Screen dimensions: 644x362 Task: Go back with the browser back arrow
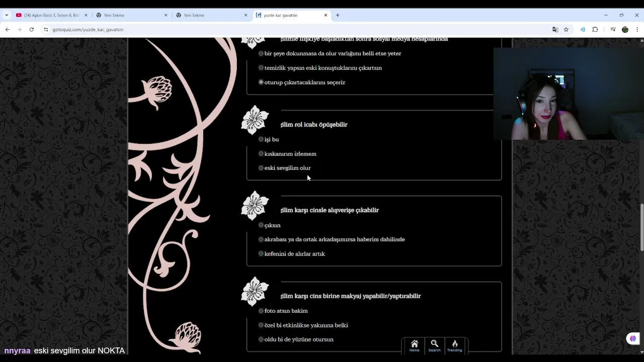click(x=7, y=30)
